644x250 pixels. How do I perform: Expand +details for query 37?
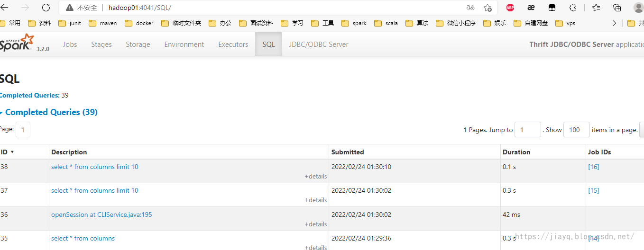316,200
